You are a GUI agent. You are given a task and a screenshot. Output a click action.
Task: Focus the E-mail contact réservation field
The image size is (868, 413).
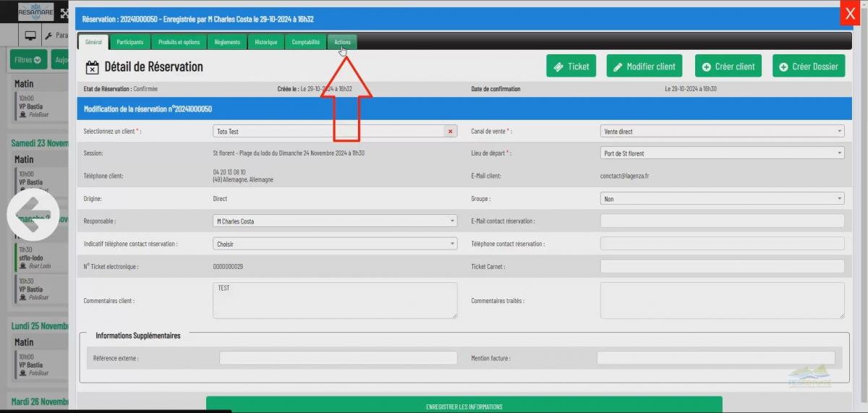[x=722, y=221]
